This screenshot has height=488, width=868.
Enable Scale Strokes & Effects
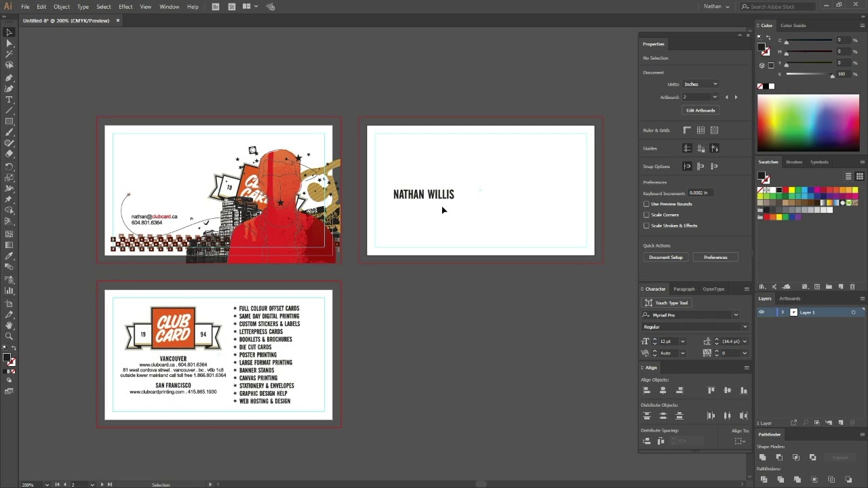coord(647,226)
